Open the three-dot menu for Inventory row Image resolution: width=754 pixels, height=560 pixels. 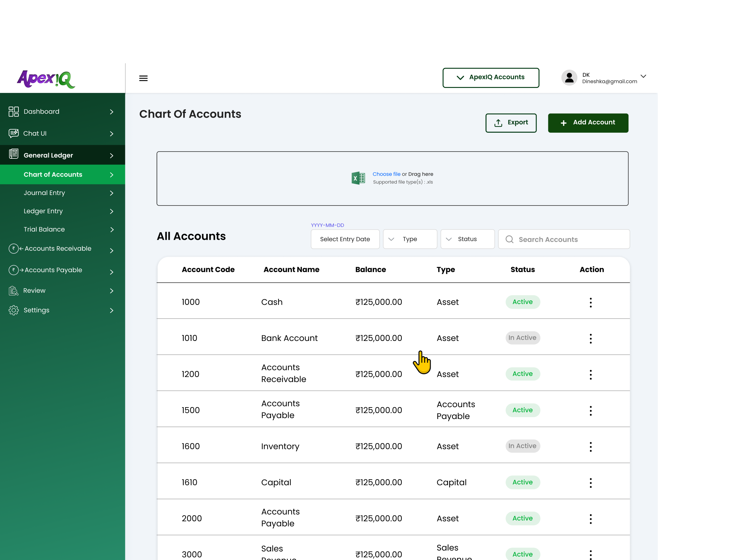click(591, 446)
